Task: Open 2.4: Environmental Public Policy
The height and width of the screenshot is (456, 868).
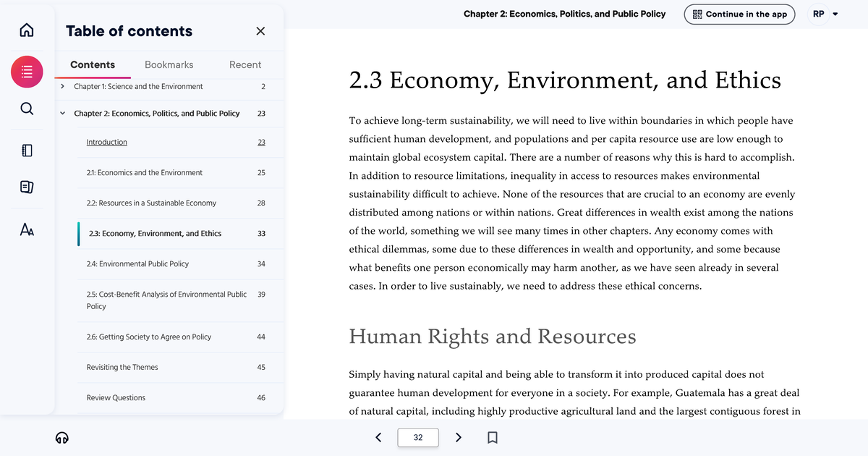Action: point(137,263)
